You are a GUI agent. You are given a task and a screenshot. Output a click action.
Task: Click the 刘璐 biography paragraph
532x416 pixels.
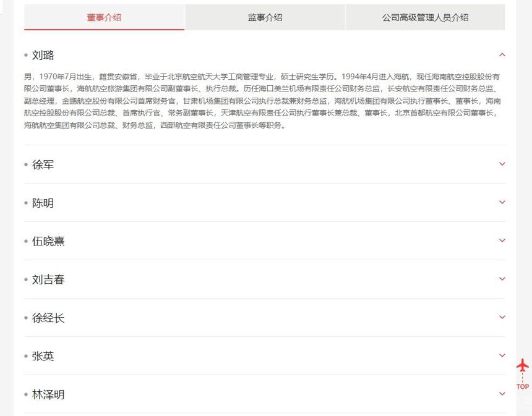click(262, 101)
